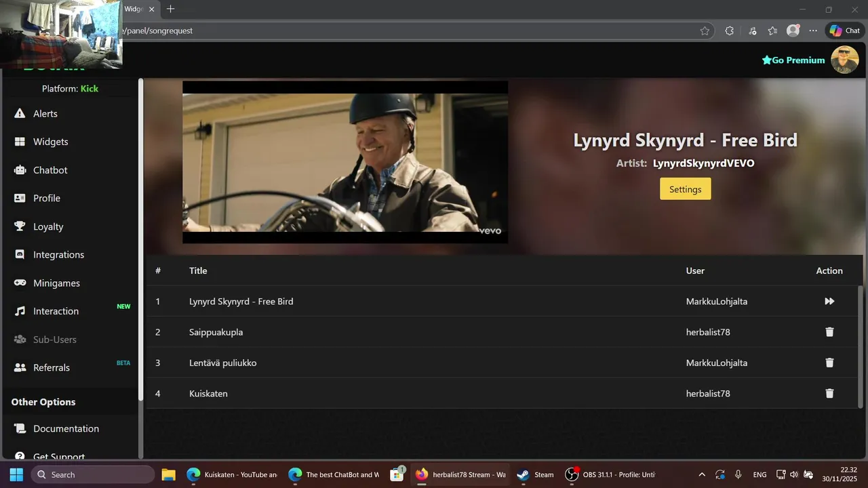Image resolution: width=868 pixels, height=488 pixels.
Task: Open a new browser tab
Action: [170, 9]
